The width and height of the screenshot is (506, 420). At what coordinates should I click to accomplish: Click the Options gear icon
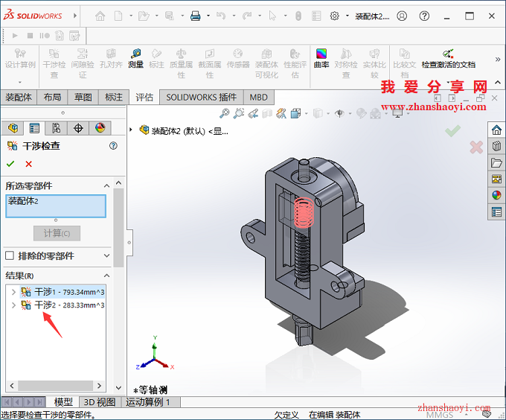(335, 16)
